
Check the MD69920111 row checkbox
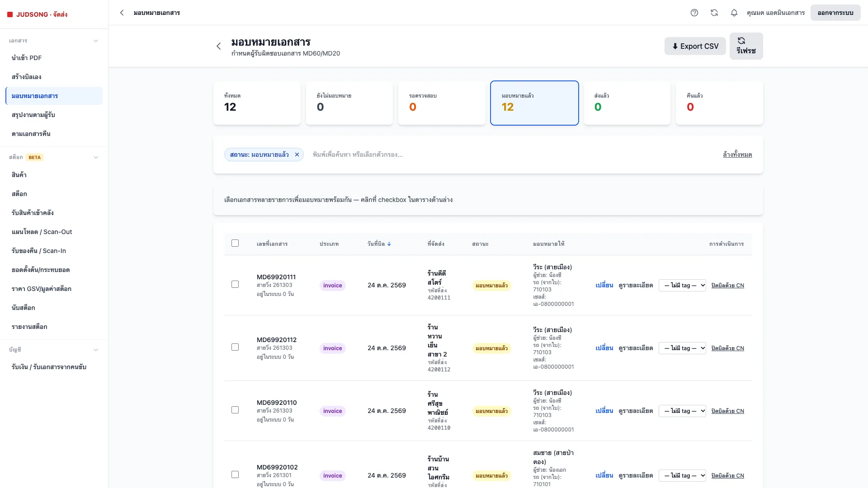(x=235, y=284)
